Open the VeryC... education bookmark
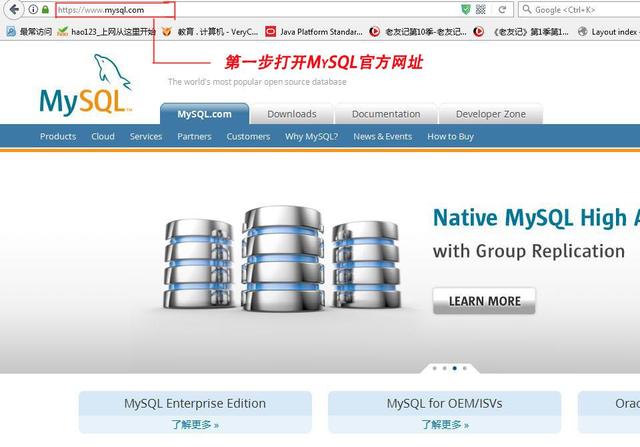Image resolution: width=640 pixels, height=447 pixels. [x=210, y=31]
